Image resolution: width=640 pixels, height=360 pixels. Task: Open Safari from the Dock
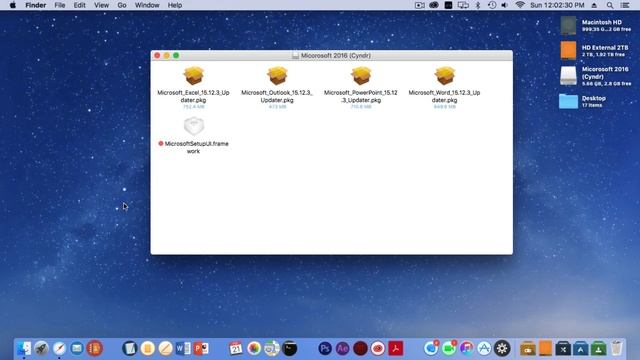click(59, 348)
